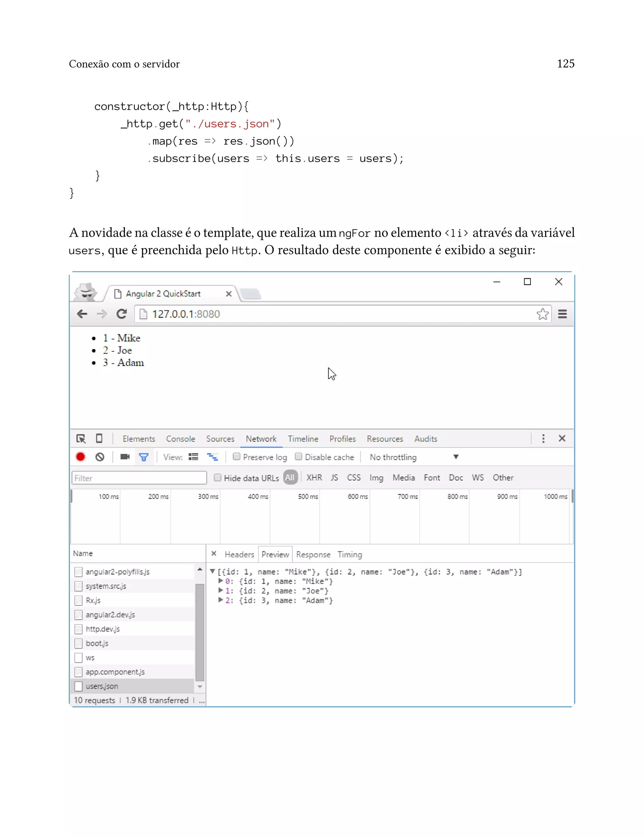Open the Chrome hamburger menu

562,314
